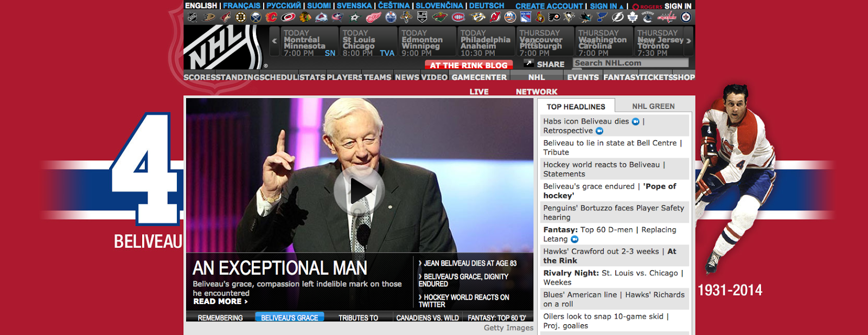Click the Chicago Blackhawks team logo
Screen dimensions: 868x335
pos(305,17)
